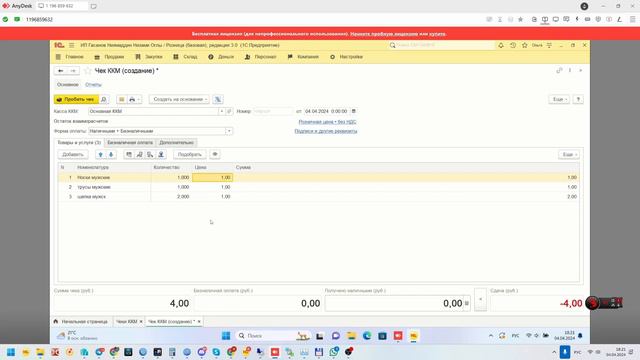Viewport: 640px width, 360px height.
Task: Click the ? help button
Action: click(578, 99)
